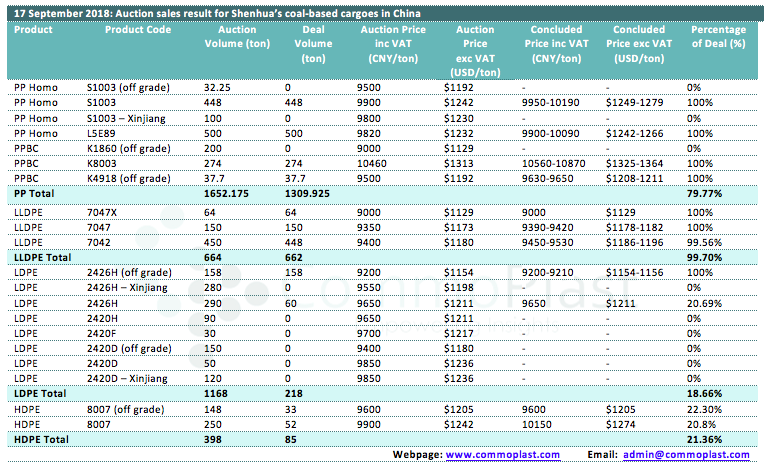The width and height of the screenshot is (764, 470).
Task: Click the LLDPE Total row label
Action: (x=44, y=258)
